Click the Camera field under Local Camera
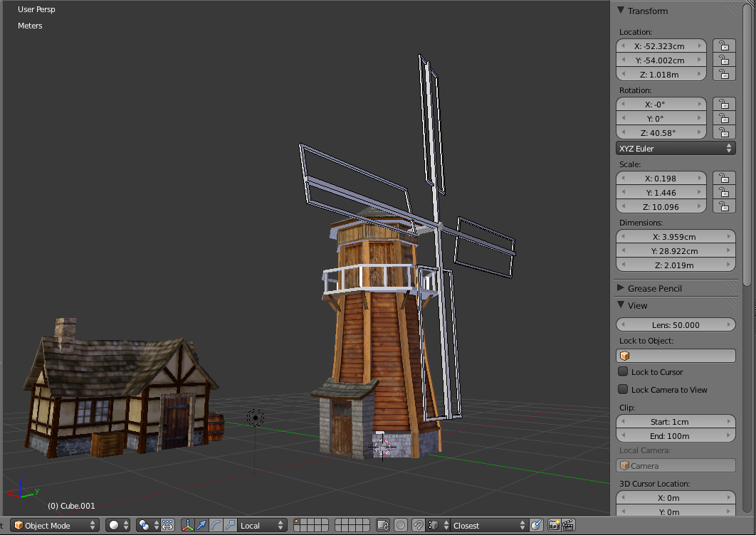The height and width of the screenshot is (535, 756). coord(675,465)
